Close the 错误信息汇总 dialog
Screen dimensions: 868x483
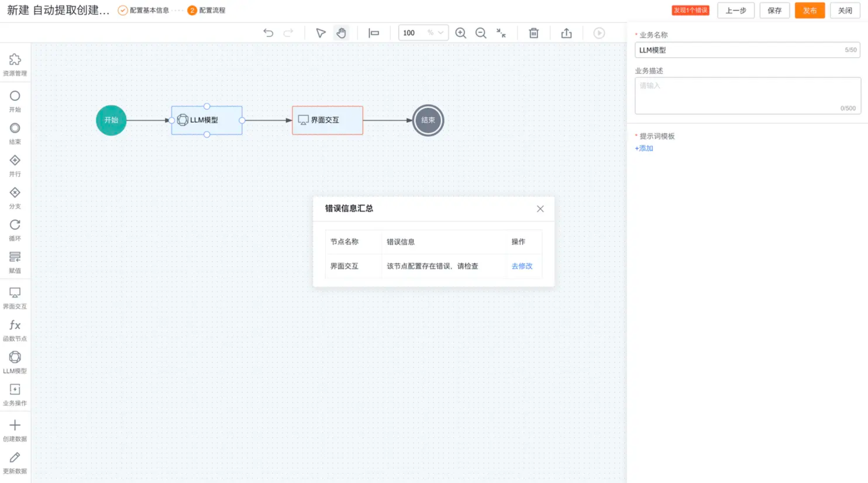coord(540,209)
